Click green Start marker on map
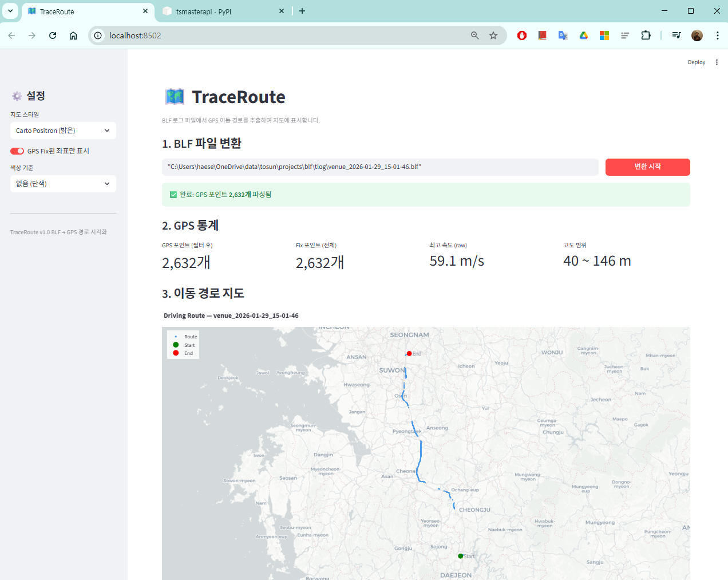Image resolution: width=728 pixels, height=580 pixels. (460, 556)
